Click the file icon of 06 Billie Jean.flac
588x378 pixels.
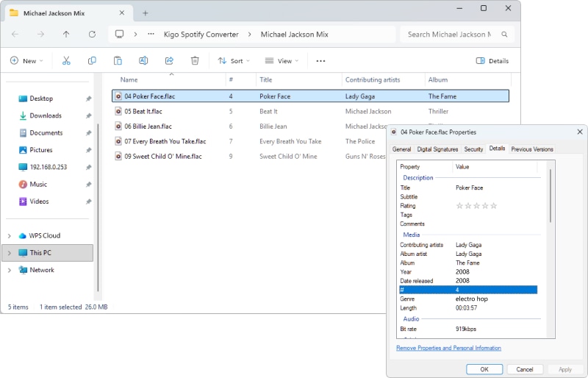coord(118,126)
